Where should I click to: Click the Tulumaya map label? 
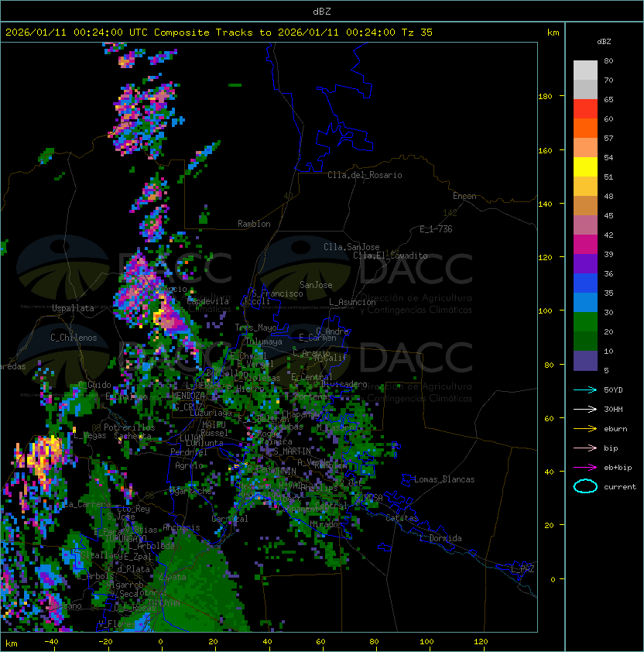tap(264, 341)
